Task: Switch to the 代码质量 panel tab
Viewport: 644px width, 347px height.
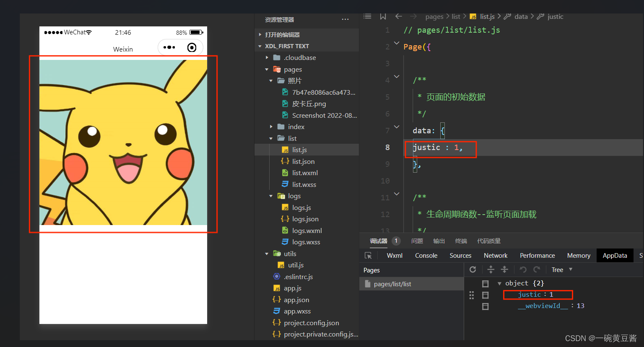Action: 489,241
